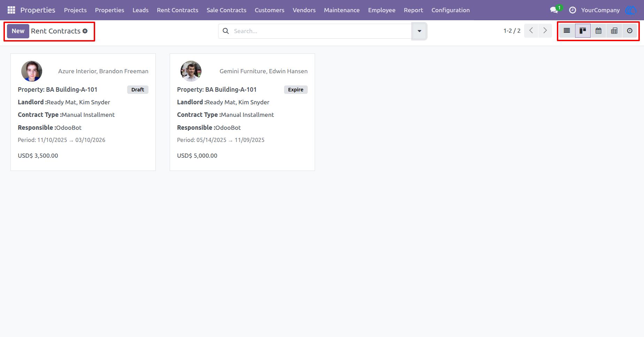Switch to activity view
The height and width of the screenshot is (337, 644).
(630, 31)
